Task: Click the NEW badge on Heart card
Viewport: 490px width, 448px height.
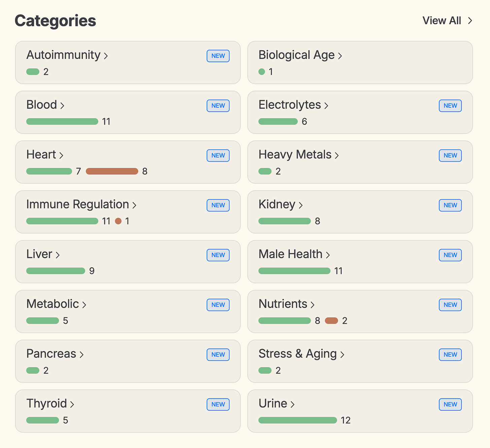Action: 218,156
